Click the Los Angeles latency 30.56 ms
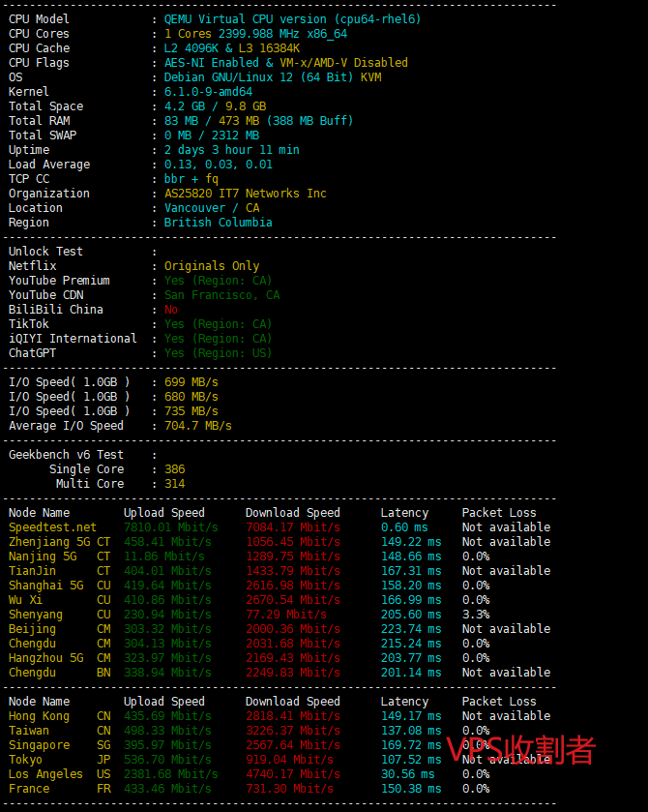The width and height of the screenshot is (648, 812). (x=407, y=774)
